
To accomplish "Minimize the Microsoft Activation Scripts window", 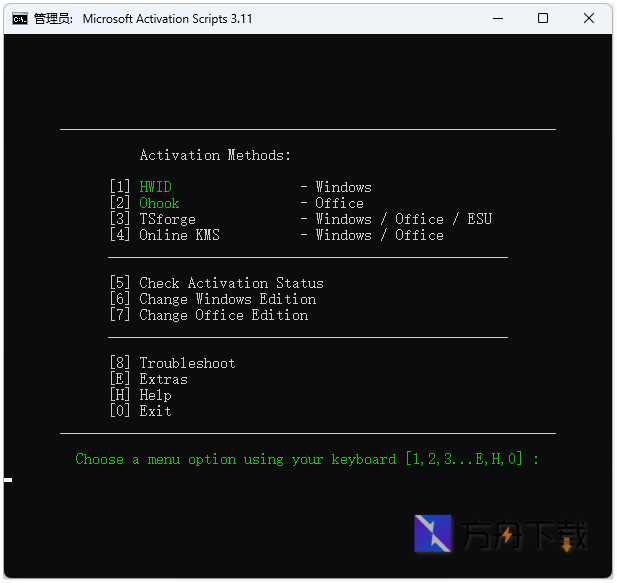I will click(x=498, y=18).
